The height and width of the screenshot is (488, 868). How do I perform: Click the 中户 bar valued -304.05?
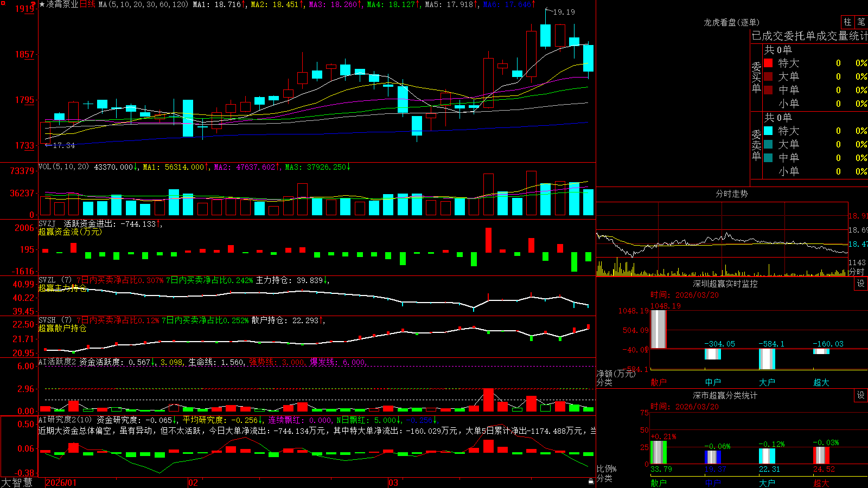point(713,354)
